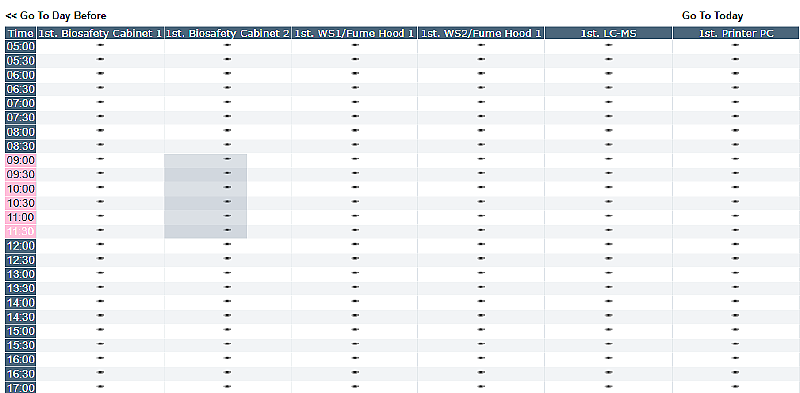800x393 pixels.
Task: Book Biosafety Cabinet 1 at 12:30
Action: pos(100,258)
